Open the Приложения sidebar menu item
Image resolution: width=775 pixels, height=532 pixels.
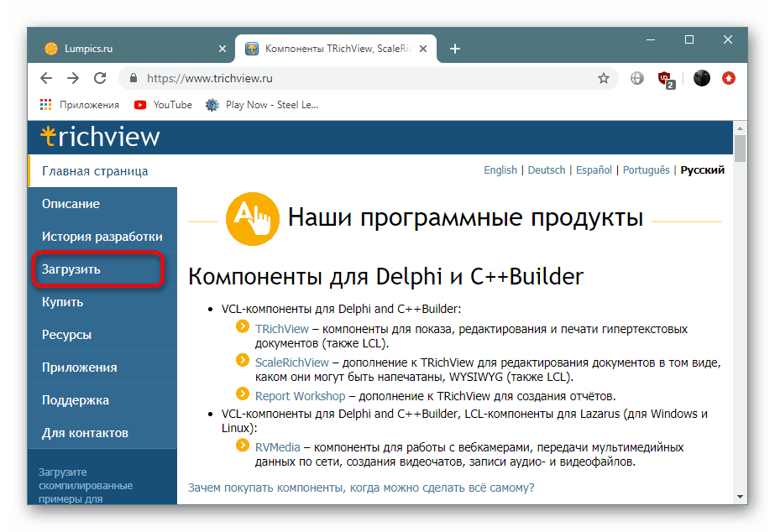102,367
